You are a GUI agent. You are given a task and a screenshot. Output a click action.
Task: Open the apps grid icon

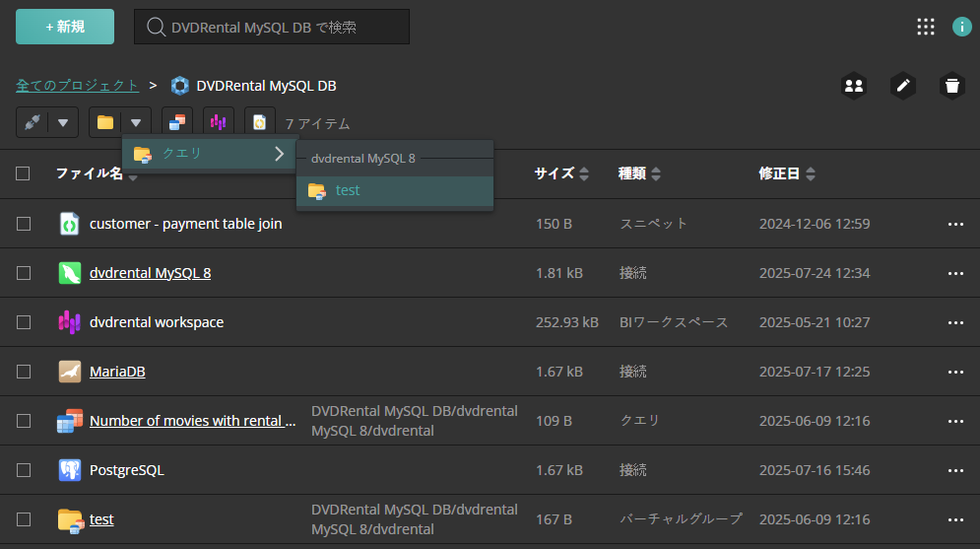coord(925,27)
